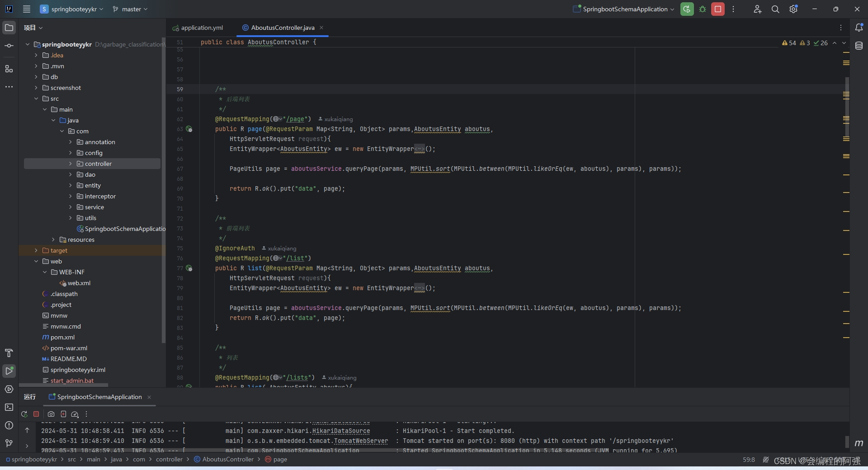
Task: Open run configuration dropdown
Action: pyautogui.click(x=624, y=9)
